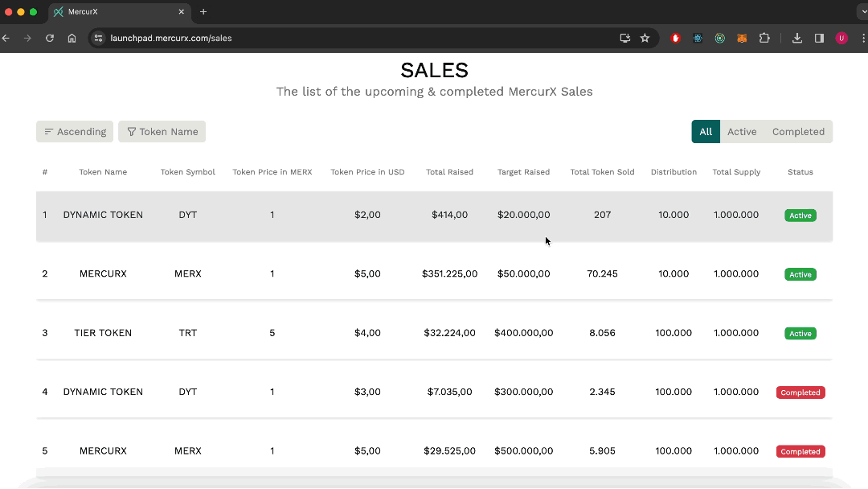Click the Completed badge in row 4
This screenshot has height=489, width=868.
(800, 392)
